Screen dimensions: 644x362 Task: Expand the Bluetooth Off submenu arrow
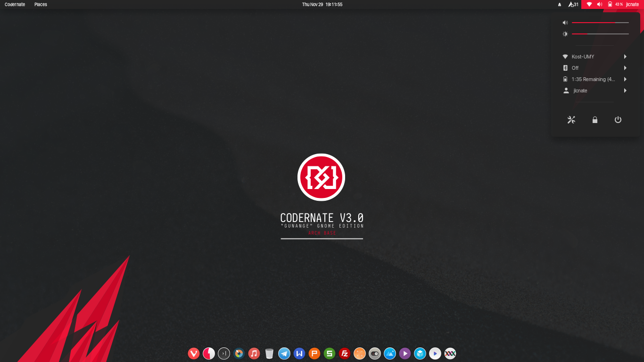pyautogui.click(x=625, y=68)
